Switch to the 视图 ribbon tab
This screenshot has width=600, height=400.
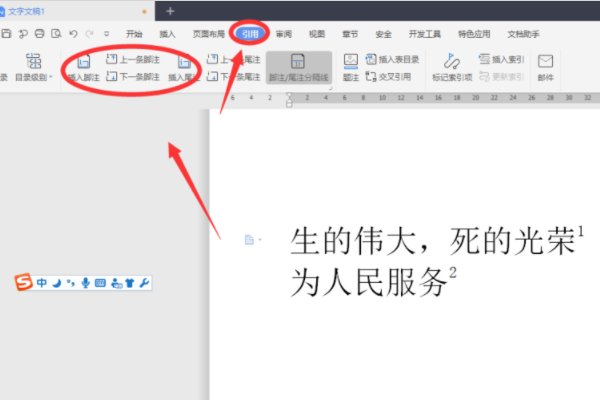click(317, 34)
